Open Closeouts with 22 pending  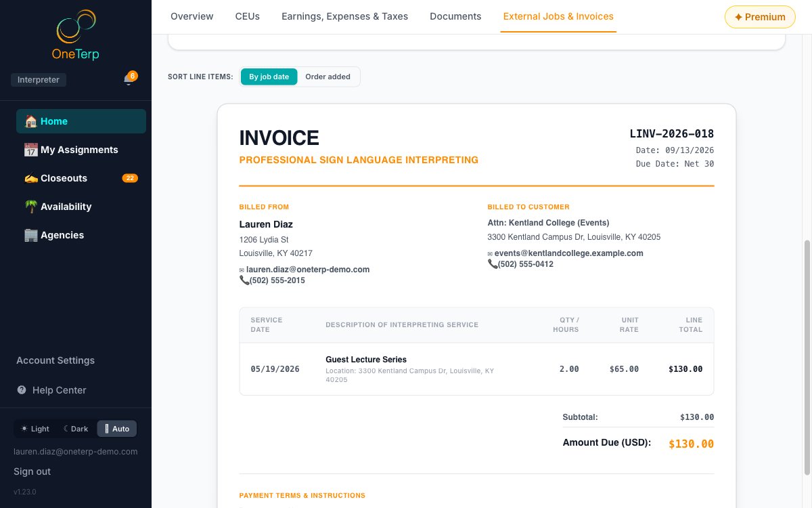pyautogui.click(x=81, y=178)
